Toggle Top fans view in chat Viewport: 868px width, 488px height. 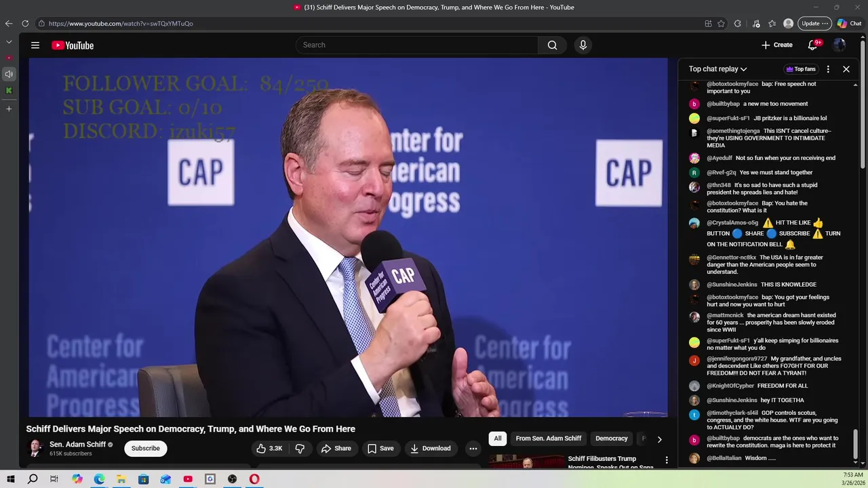click(801, 69)
